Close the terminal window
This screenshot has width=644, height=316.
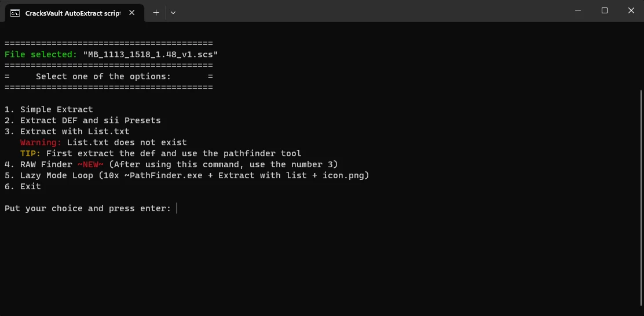(x=631, y=10)
